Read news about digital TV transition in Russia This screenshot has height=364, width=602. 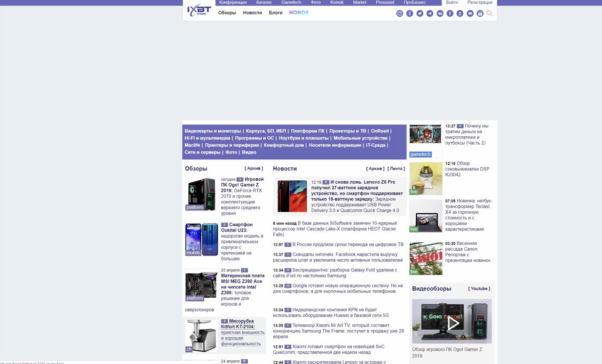click(348, 245)
